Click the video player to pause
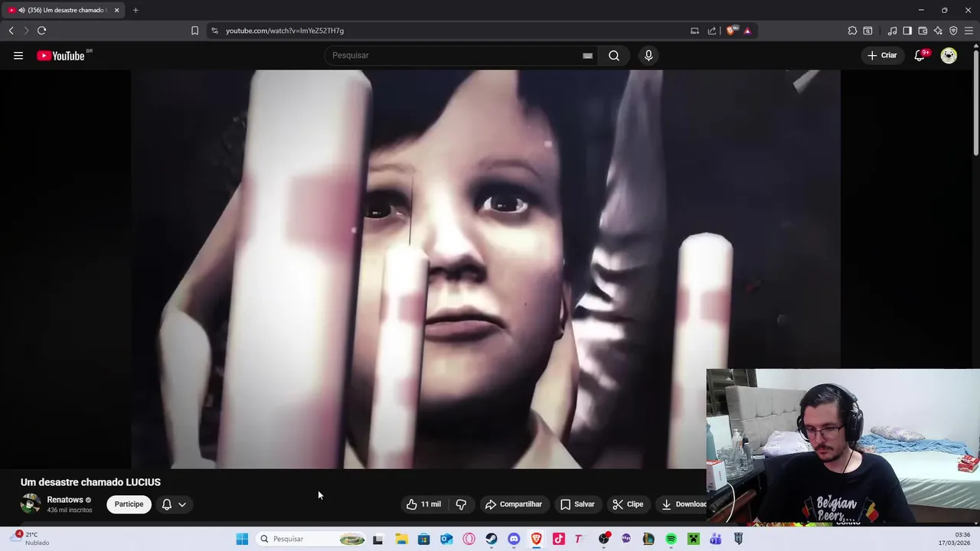The height and width of the screenshot is (551, 980). click(x=485, y=269)
